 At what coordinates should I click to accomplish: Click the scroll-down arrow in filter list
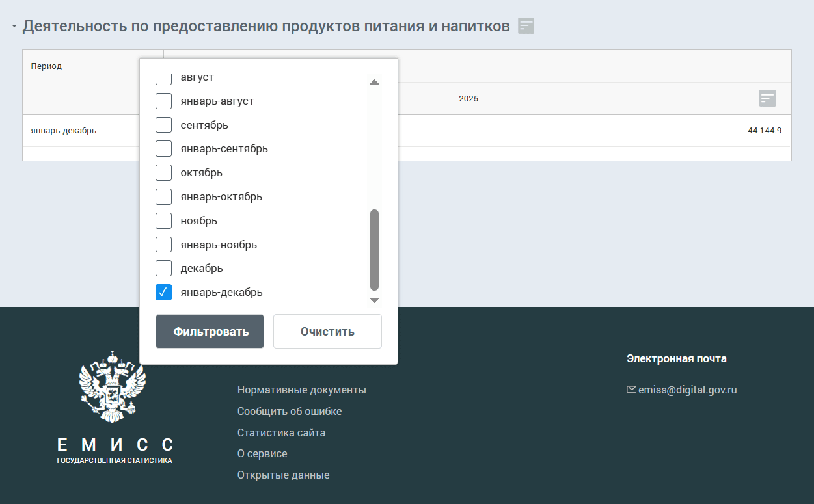(x=374, y=300)
